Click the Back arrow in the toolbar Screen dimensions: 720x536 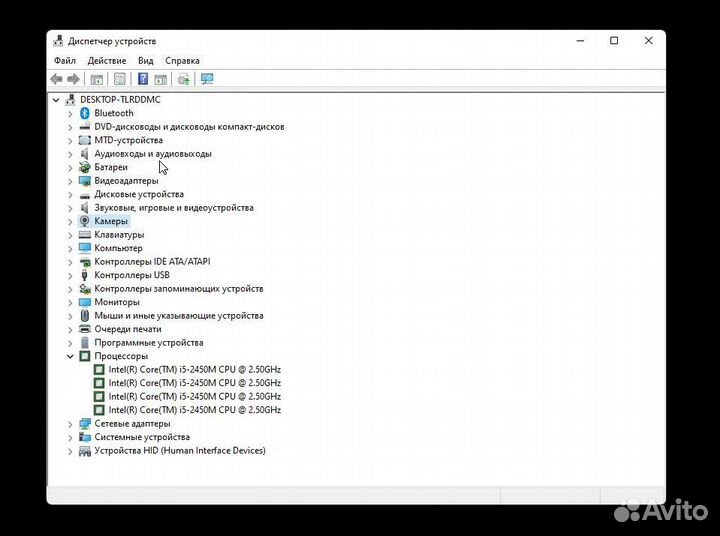(57, 79)
